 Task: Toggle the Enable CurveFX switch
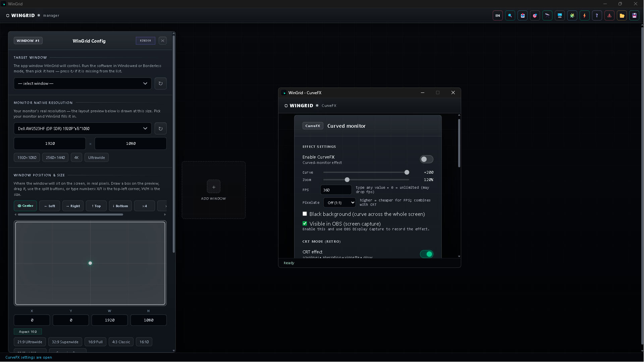coord(426,159)
